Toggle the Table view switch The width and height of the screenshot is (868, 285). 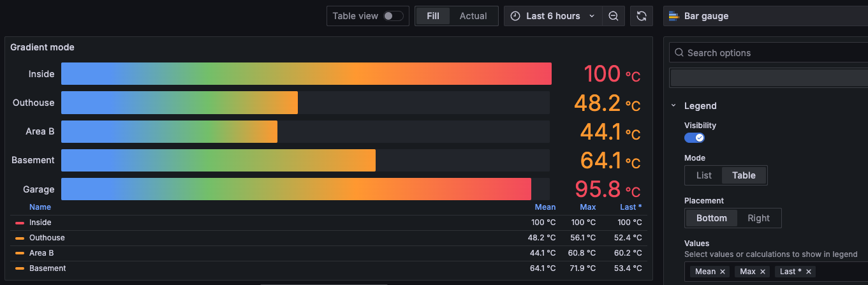[x=393, y=16]
